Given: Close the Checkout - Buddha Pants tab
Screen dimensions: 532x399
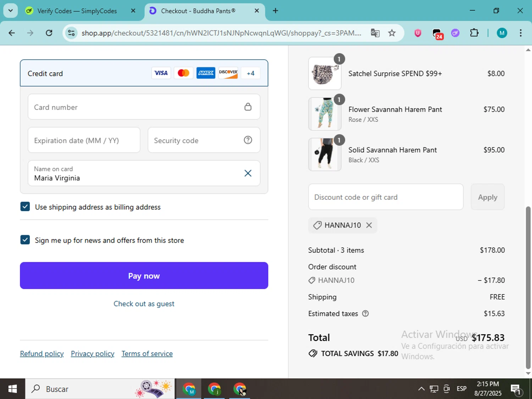Looking at the screenshot, I should click(x=257, y=11).
